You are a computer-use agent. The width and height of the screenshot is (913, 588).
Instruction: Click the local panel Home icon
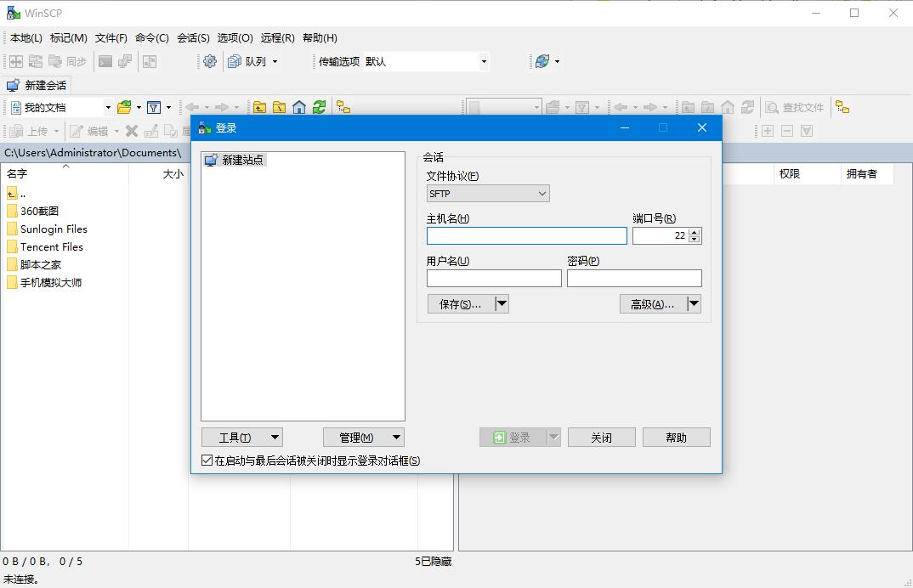pos(299,107)
